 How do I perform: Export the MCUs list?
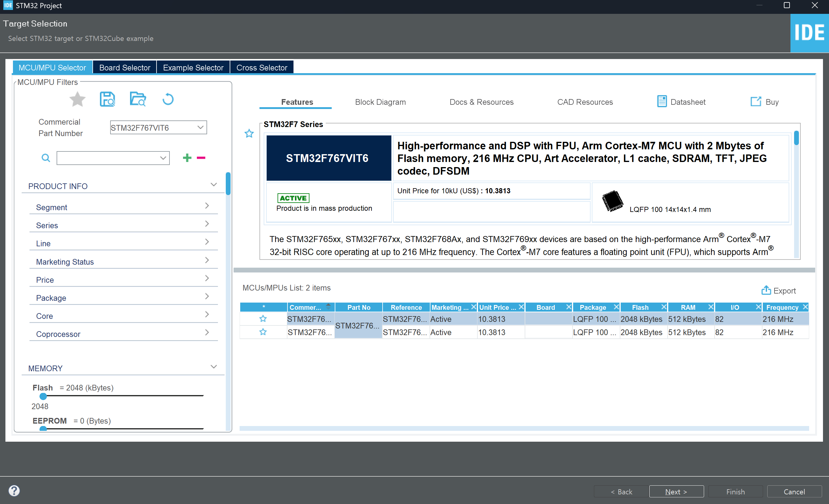point(778,290)
